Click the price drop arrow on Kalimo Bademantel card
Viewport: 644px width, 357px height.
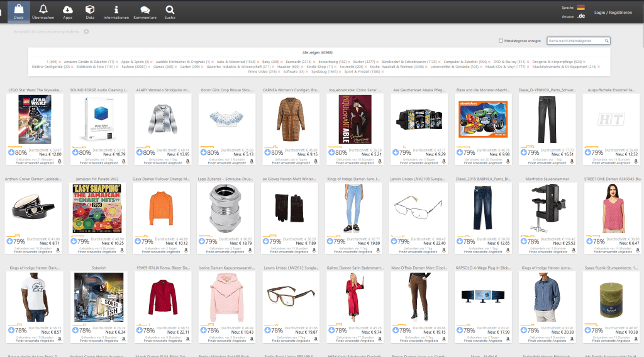coord(331,331)
